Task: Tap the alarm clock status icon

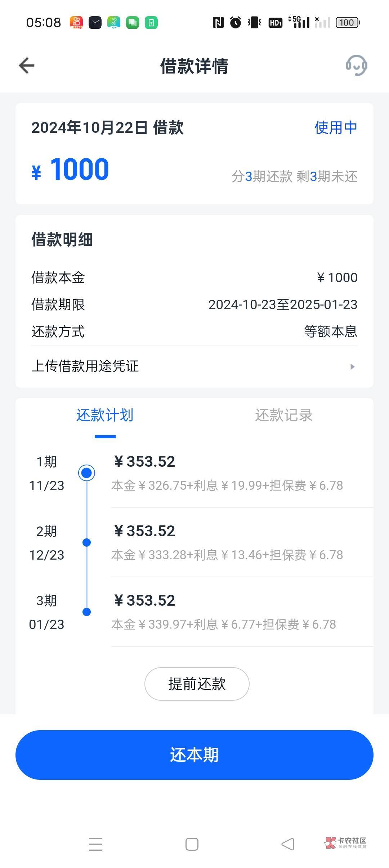Action: (x=236, y=23)
